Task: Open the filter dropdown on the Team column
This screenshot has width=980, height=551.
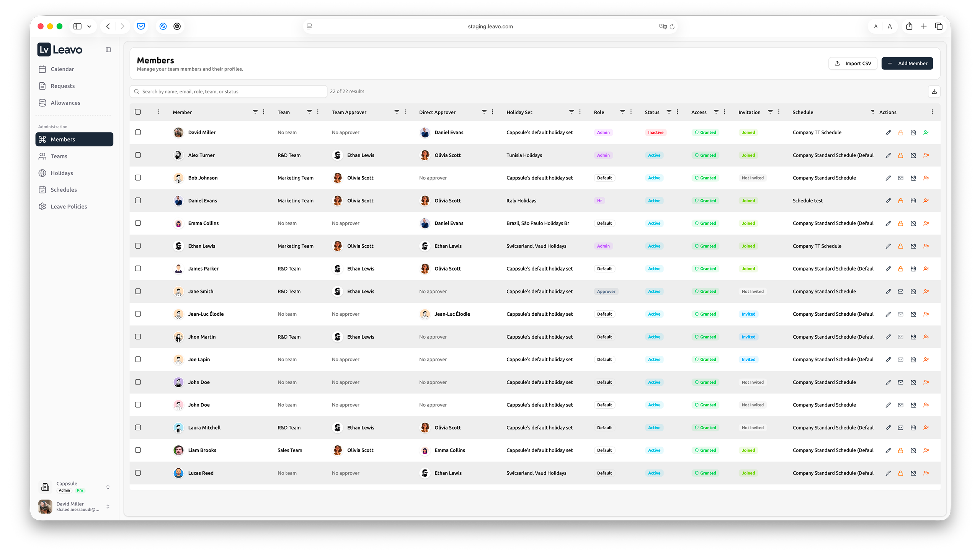Action: pyautogui.click(x=309, y=112)
